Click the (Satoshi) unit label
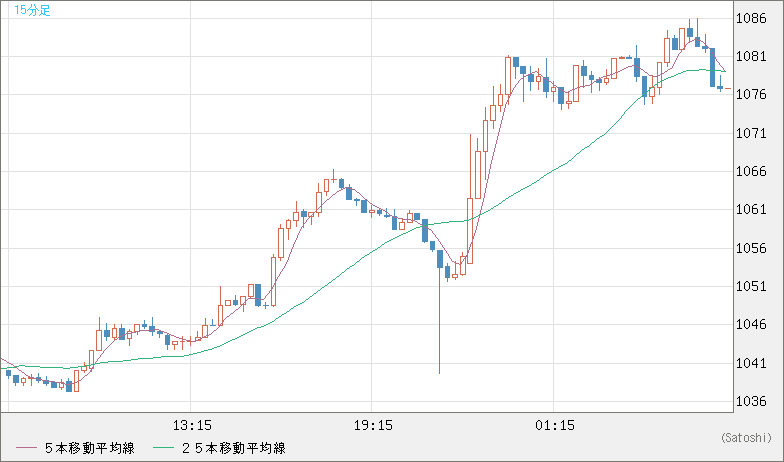Screen dimensions: 784x462 coord(747,438)
